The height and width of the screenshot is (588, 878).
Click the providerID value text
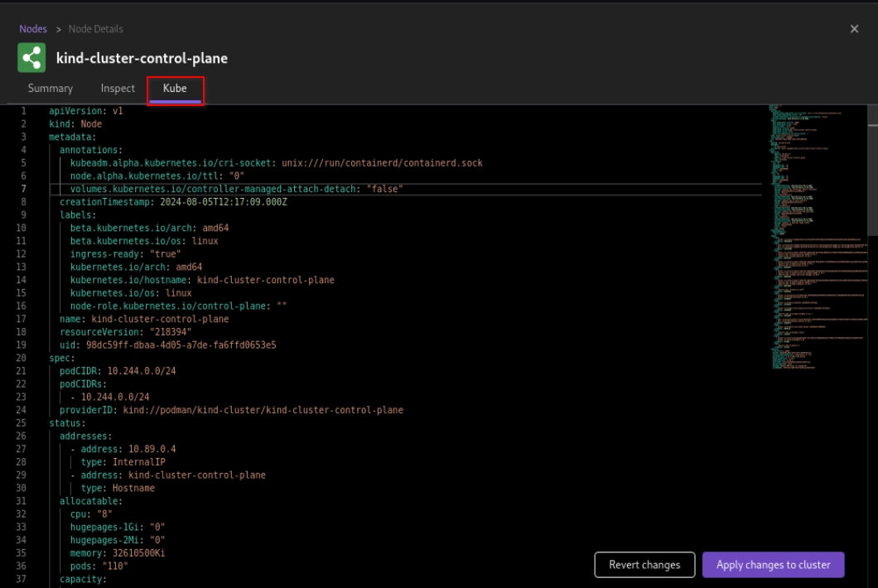click(x=263, y=410)
